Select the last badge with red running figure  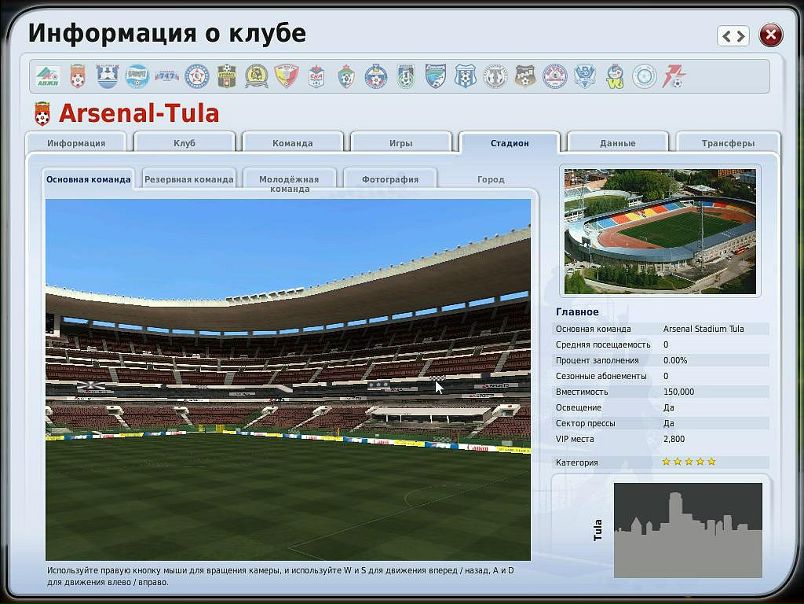coord(675,76)
